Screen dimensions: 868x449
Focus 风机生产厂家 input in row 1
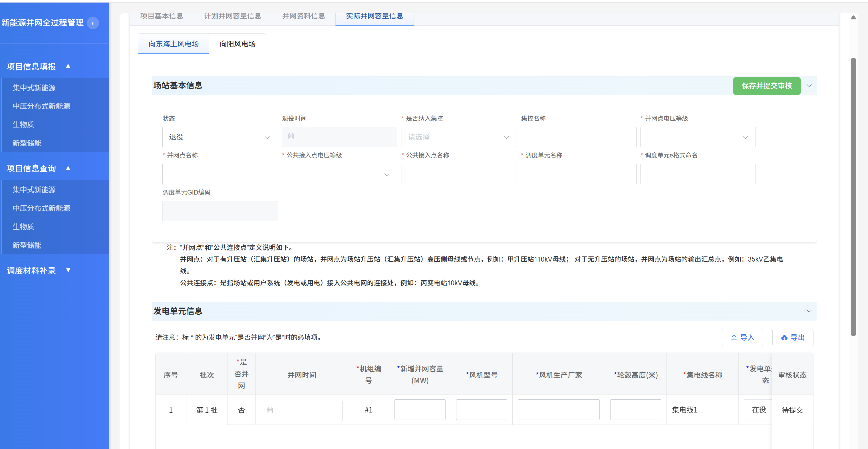tap(558, 410)
